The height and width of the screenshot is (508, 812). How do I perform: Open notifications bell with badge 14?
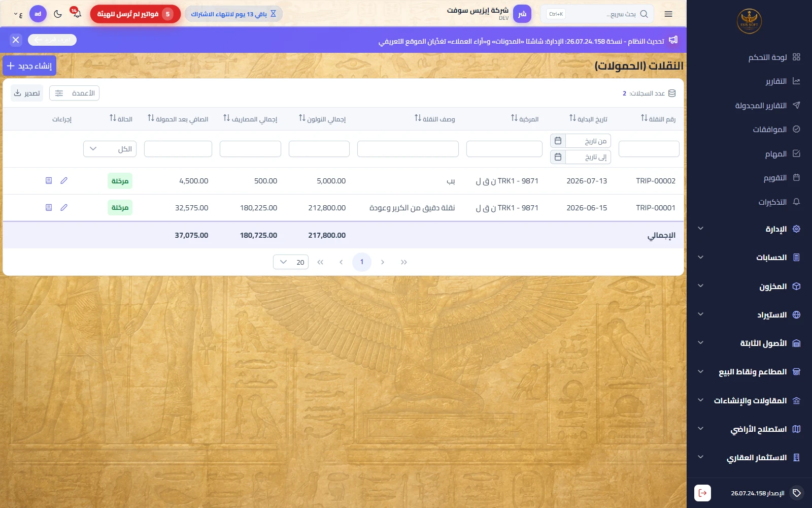[77, 13]
